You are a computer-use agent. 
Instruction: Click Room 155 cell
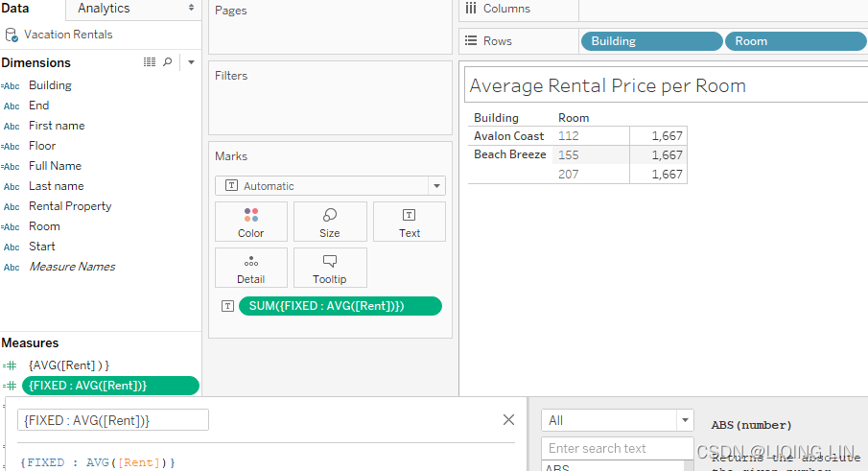click(569, 155)
